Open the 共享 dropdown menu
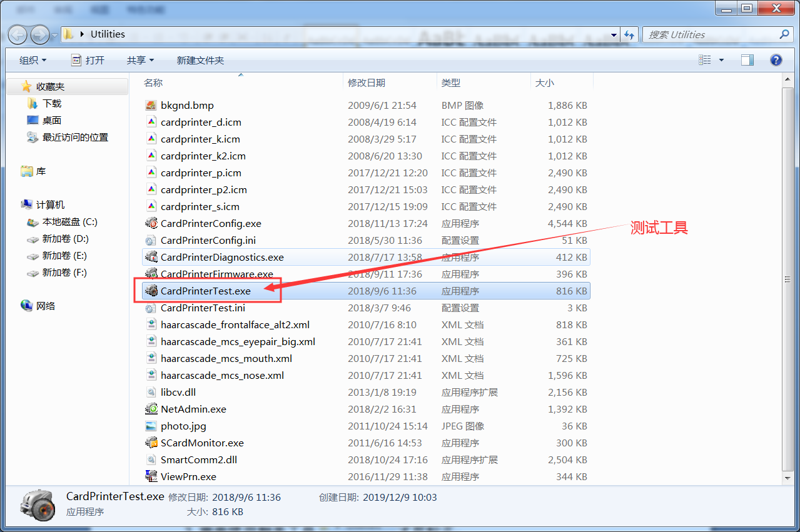Image resolution: width=800 pixels, height=532 pixels. point(140,60)
